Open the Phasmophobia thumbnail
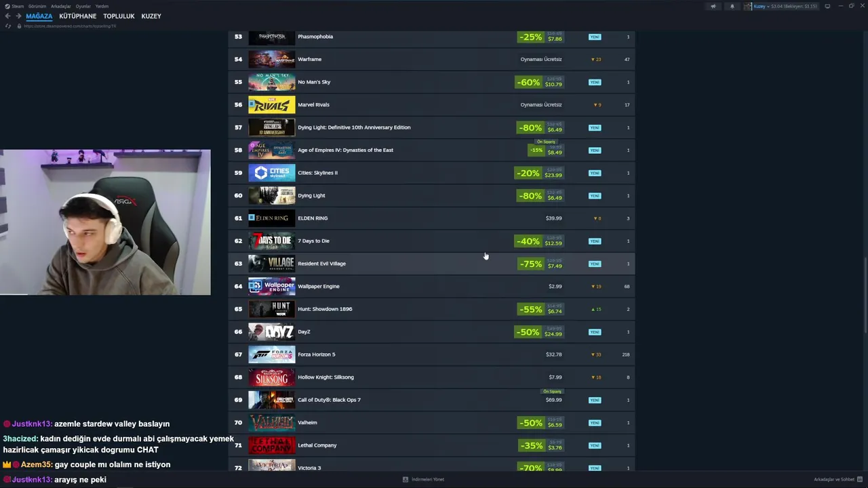 [x=271, y=37]
